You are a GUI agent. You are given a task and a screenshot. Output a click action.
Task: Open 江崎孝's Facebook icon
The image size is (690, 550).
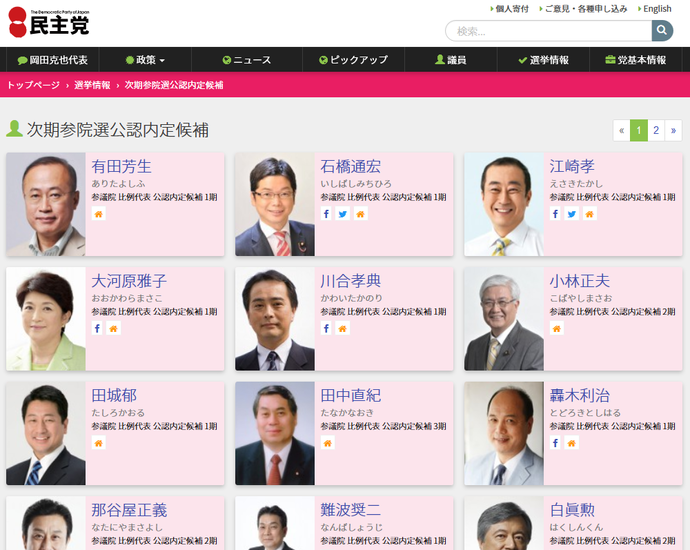tap(555, 214)
